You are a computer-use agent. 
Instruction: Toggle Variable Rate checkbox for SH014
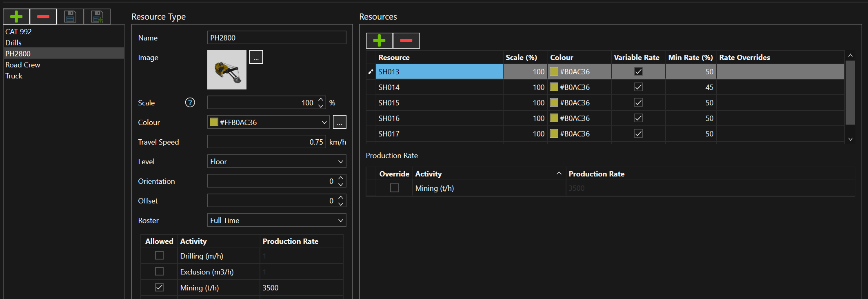point(638,87)
